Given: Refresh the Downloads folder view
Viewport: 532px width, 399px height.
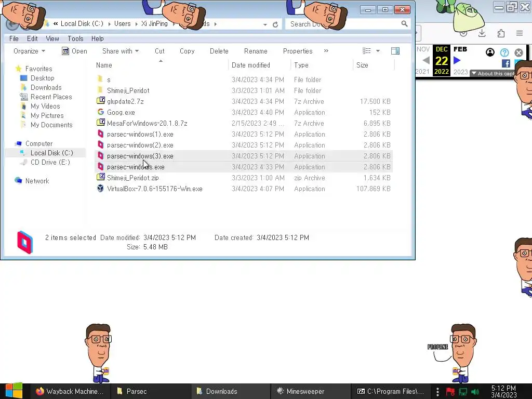Looking at the screenshot, I should [275, 24].
